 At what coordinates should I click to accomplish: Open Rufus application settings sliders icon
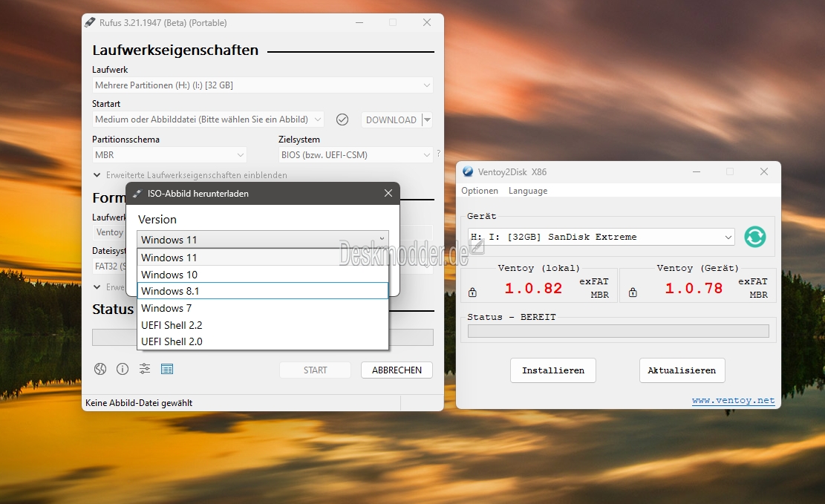pyautogui.click(x=145, y=370)
